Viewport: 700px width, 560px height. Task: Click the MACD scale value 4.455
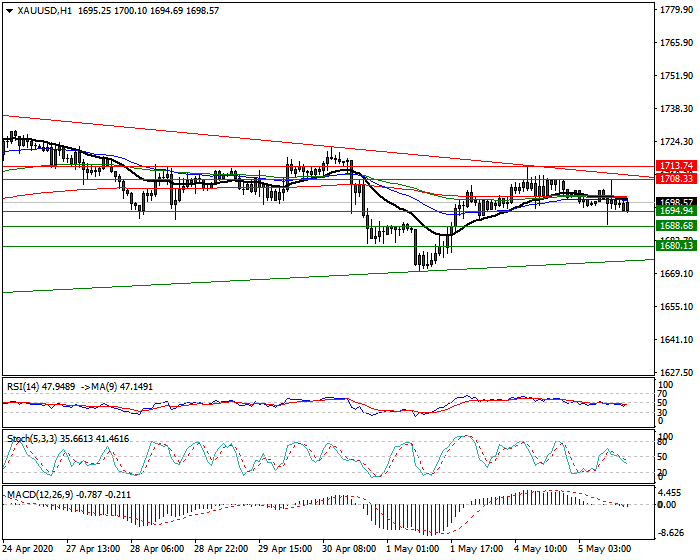tap(671, 493)
